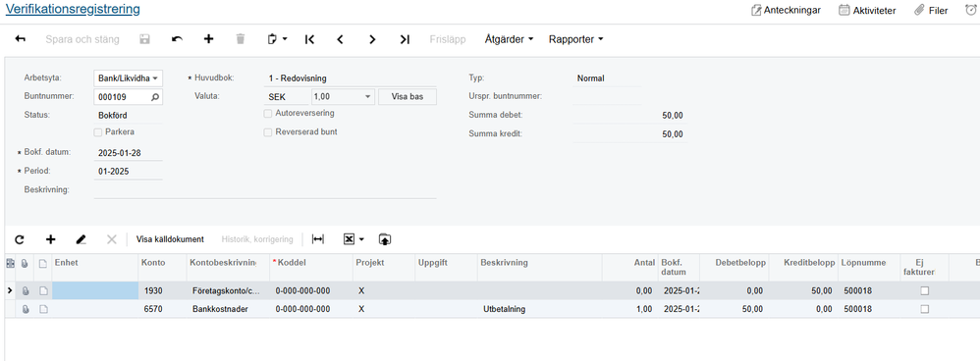Open Anteckningar notes
The image size is (980, 361).
787,10
